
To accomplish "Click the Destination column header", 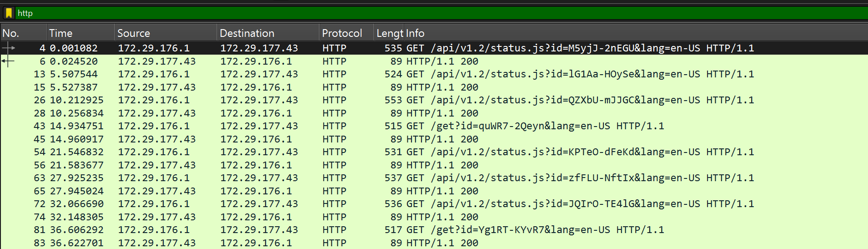I will click(x=267, y=33).
